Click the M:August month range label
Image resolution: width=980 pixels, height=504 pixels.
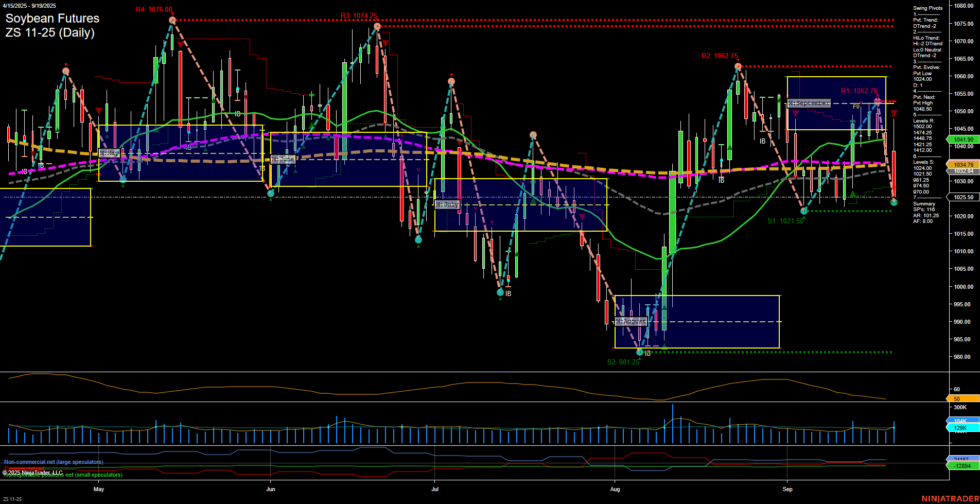pos(632,321)
